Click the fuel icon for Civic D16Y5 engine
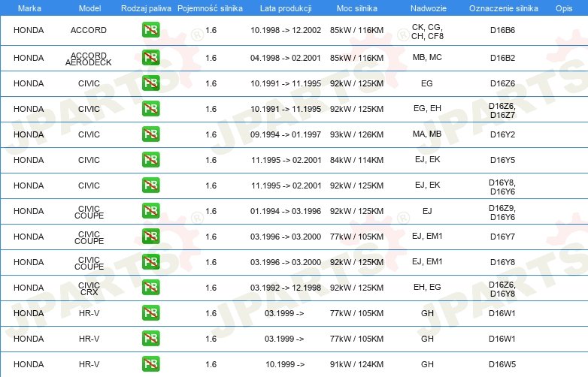588x377 pixels. point(150,160)
